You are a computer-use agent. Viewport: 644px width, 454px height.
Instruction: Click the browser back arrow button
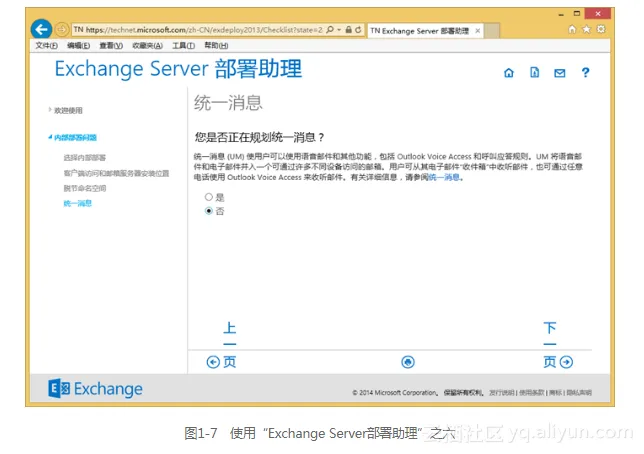[x=42, y=30]
